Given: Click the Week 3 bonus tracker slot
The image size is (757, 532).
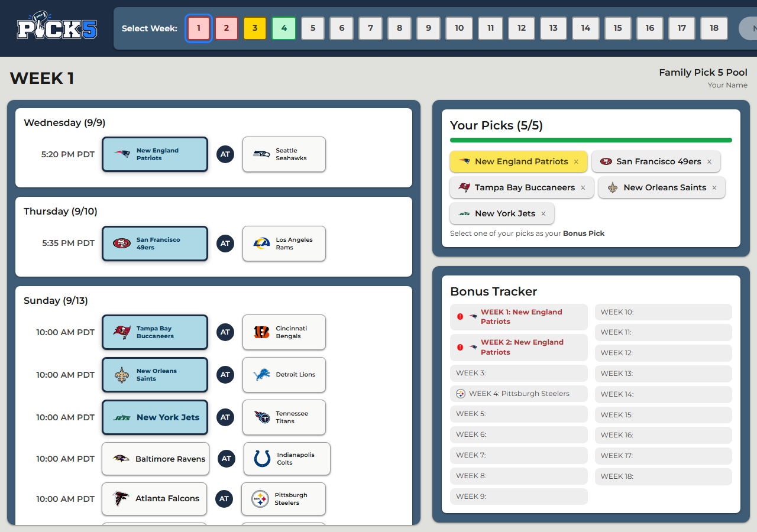Looking at the screenshot, I should pos(519,373).
